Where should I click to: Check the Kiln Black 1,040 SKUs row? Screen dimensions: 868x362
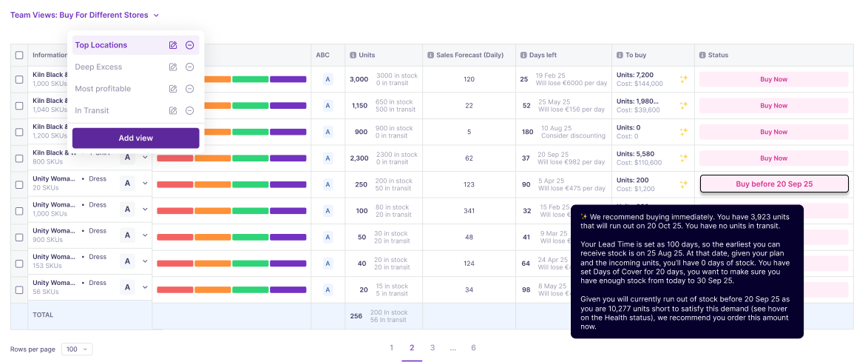click(19, 105)
